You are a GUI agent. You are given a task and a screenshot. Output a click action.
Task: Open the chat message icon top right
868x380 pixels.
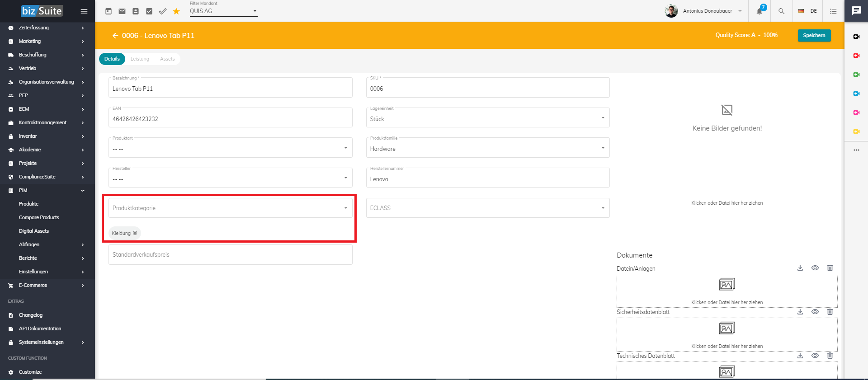click(x=856, y=11)
